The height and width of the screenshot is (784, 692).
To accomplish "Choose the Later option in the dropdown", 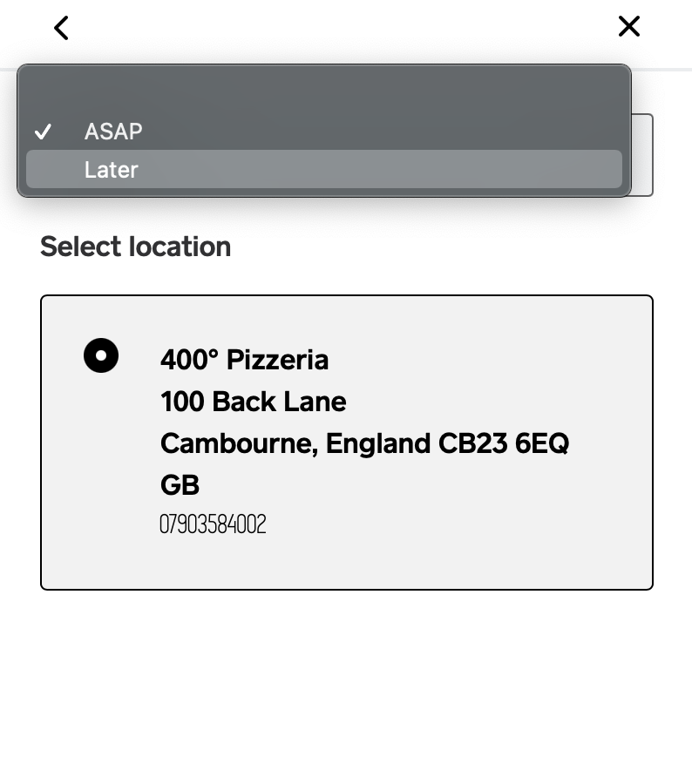I will point(323,169).
